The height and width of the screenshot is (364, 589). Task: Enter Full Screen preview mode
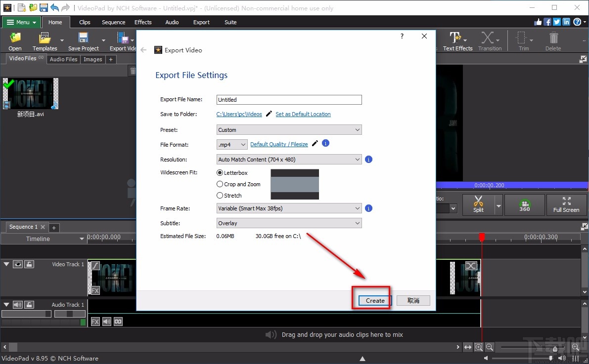coord(566,204)
